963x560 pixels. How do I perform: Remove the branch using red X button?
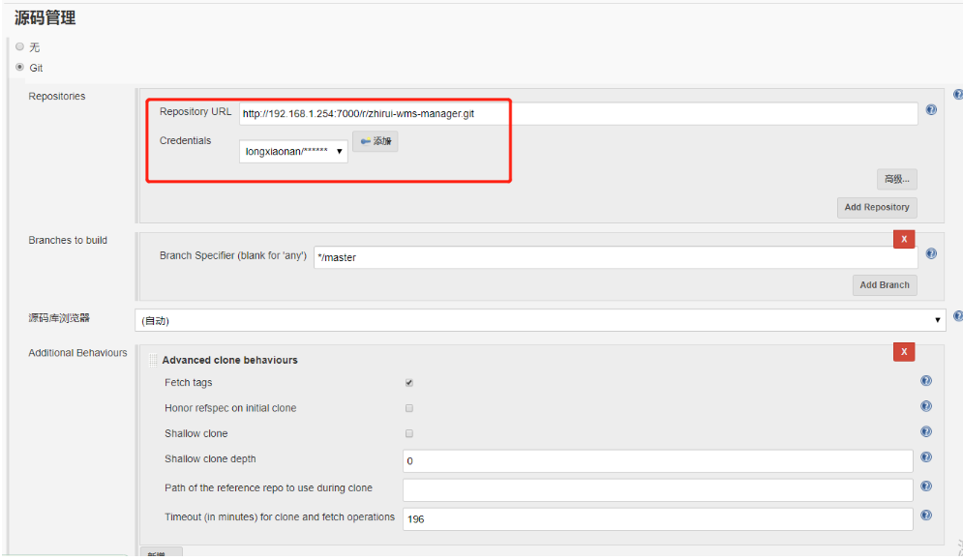tap(904, 238)
